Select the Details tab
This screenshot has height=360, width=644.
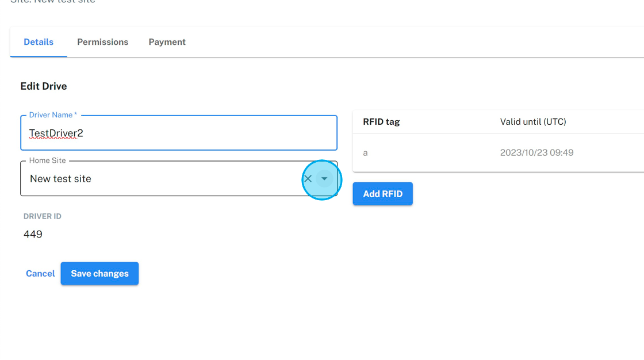(x=39, y=42)
